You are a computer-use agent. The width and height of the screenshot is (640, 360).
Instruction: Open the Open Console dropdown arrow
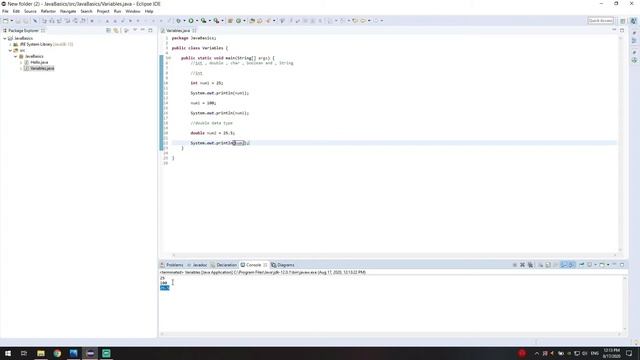pos(608,265)
